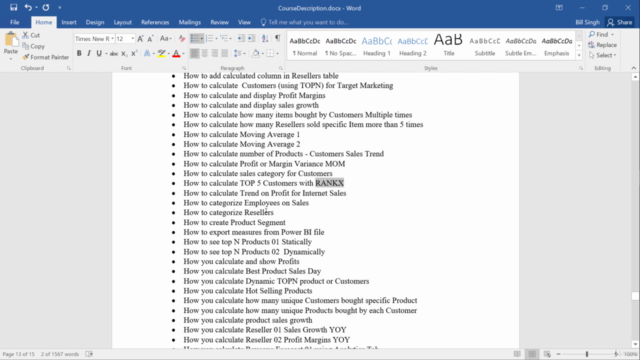
Task: Redo the last action
Action: click(x=46, y=7)
